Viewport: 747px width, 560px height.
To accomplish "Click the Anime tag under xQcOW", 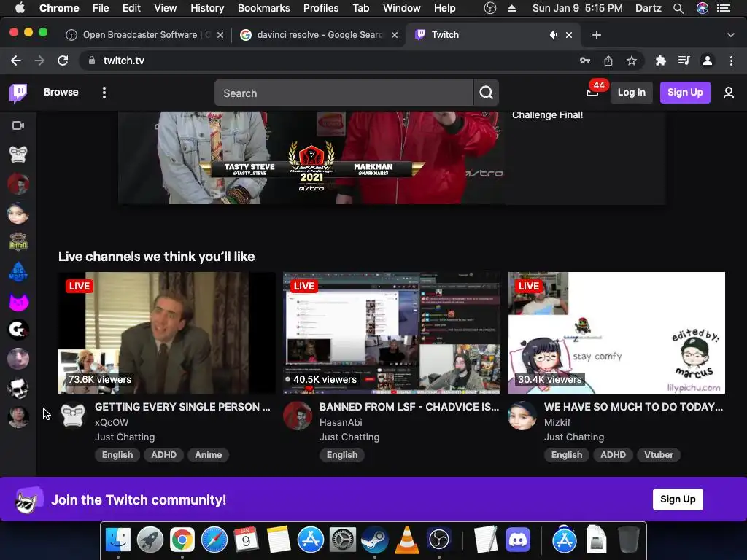I will coord(208,455).
